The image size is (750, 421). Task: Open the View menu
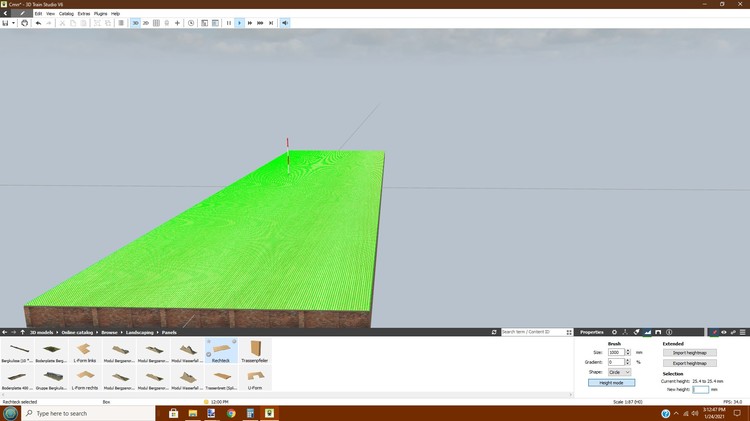tap(50, 13)
